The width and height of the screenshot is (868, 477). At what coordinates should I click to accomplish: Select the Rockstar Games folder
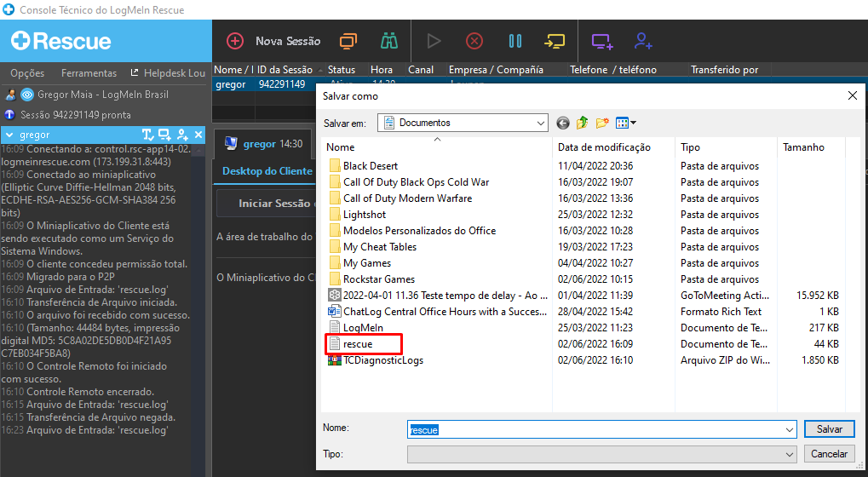379,279
